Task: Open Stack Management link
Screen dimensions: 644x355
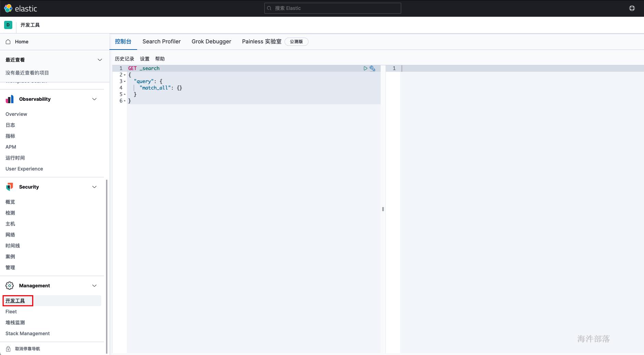Action: click(x=28, y=333)
